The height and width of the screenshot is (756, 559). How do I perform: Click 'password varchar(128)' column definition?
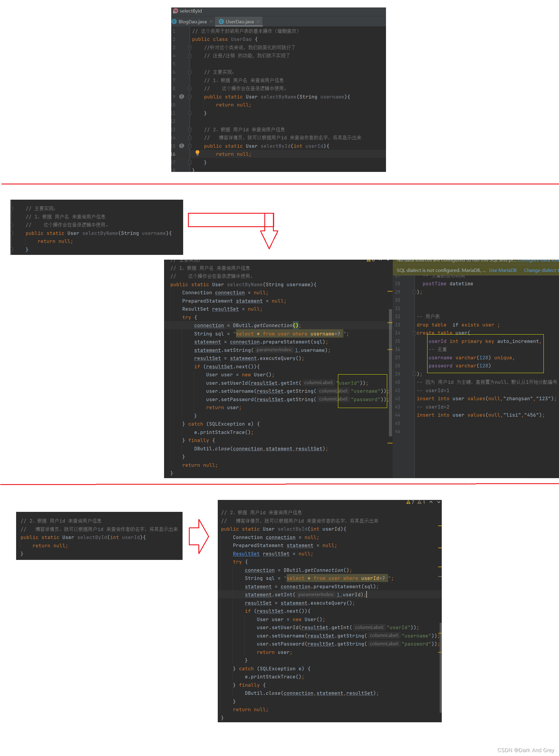[459, 366]
